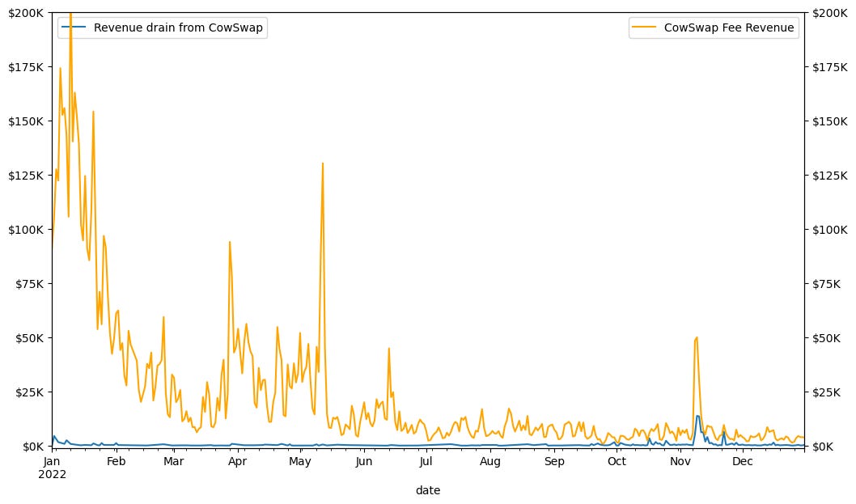This screenshot has width=856, height=504.
Task: Click the blue line's small peak in early November
Action: click(x=697, y=417)
